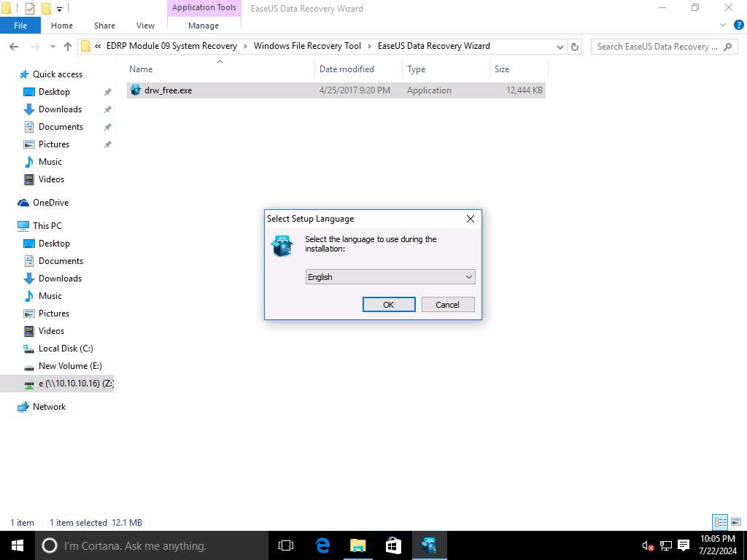747x560 pixels.
Task: Open pinned Desktop under Quick access
Action: (54, 91)
